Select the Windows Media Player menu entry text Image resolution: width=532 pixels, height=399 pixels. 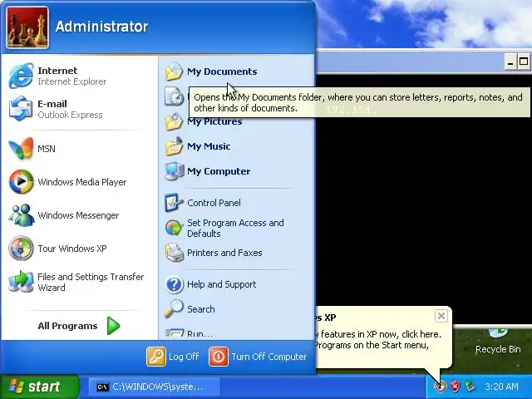pos(82,182)
